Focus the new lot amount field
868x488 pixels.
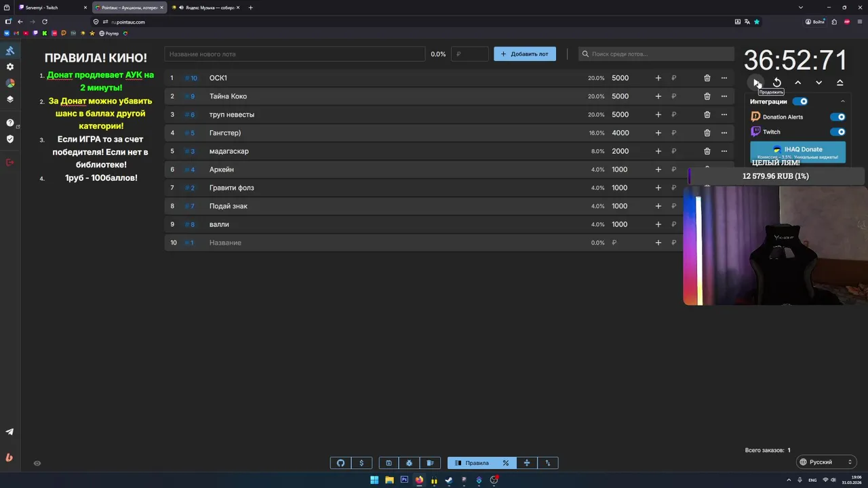[x=470, y=54]
